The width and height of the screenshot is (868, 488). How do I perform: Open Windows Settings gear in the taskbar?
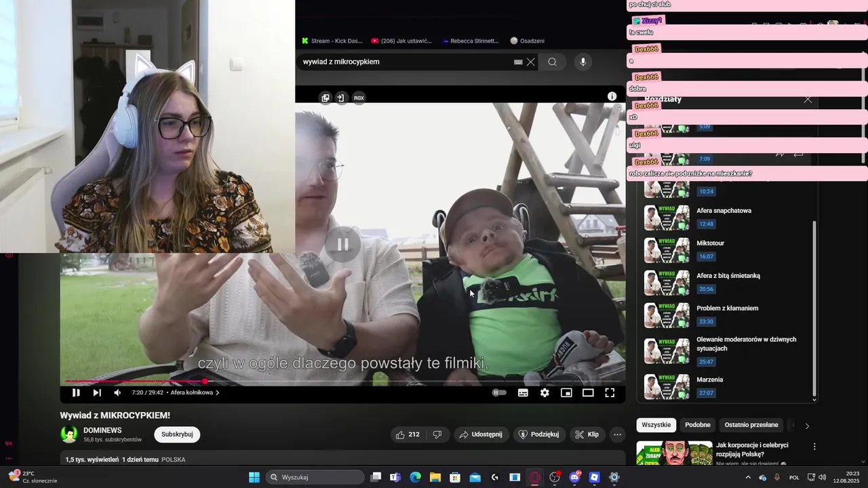(x=614, y=477)
